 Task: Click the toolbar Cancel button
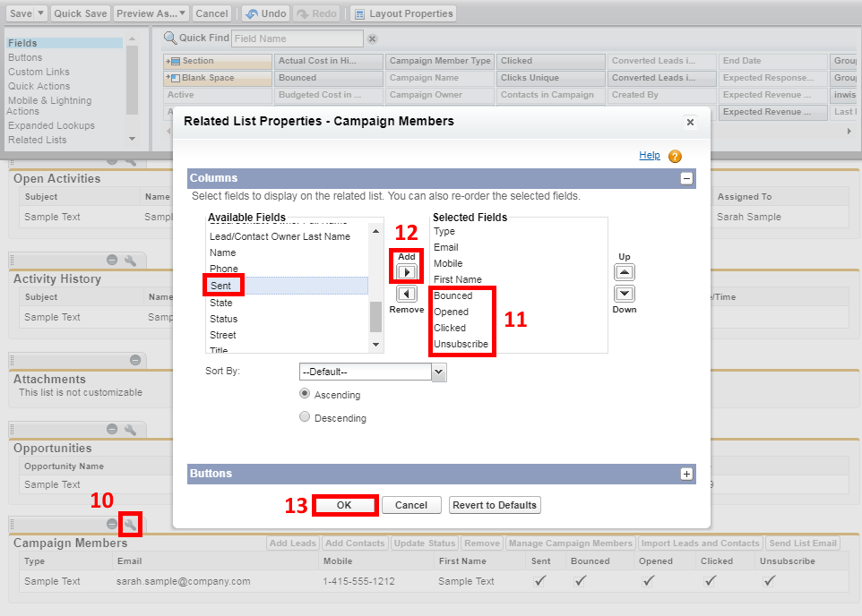pyautogui.click(x=211, y=13)
